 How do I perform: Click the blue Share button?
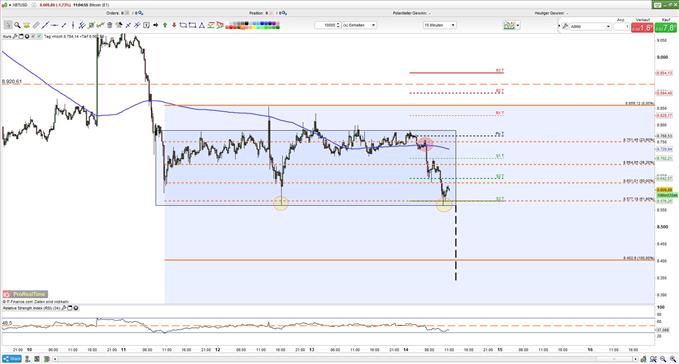[x=12, y=359]
